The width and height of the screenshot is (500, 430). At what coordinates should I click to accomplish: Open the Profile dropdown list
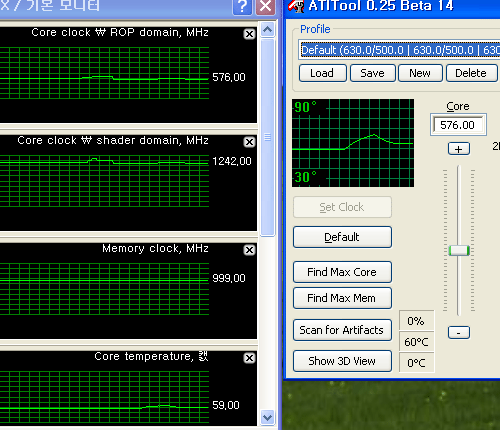[399, 50]
